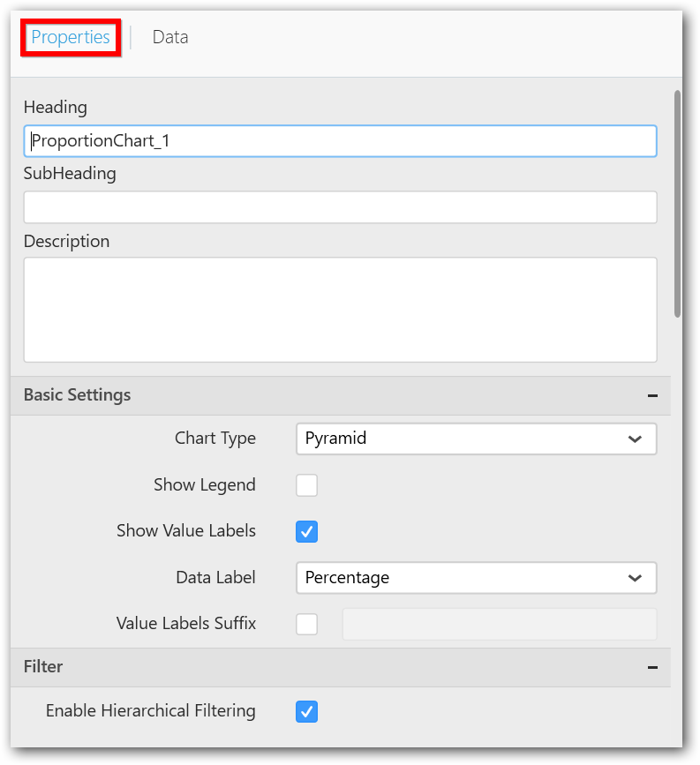Click the Data Label chevron arrow
The image size is (700, 765).
click(x=634, y=579)
